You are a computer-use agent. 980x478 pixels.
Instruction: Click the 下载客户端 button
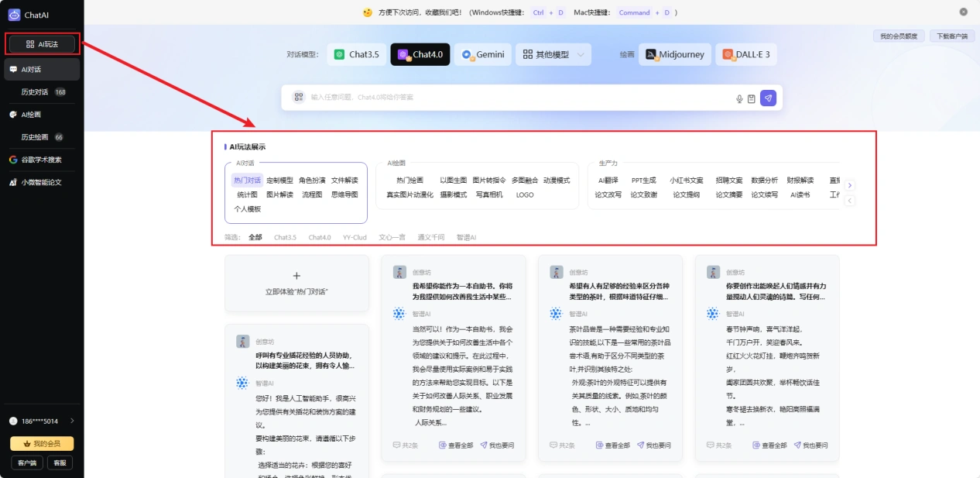[951, 36]
